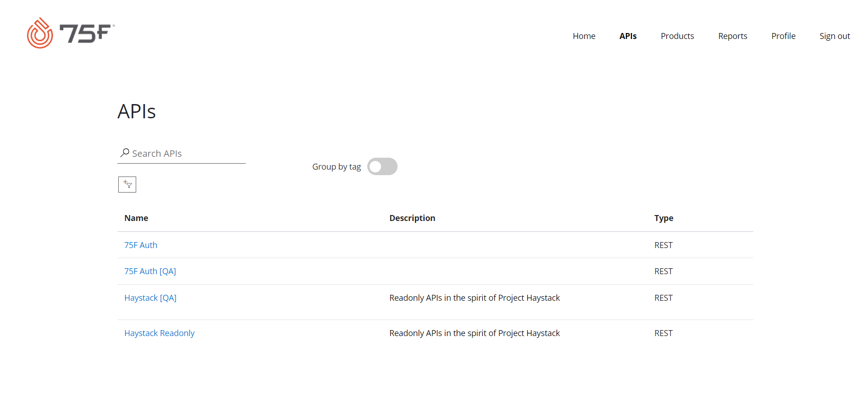Click the Haystack [QA] description text
Viewport: 868px width, 414px height.
tap(475, 298)
